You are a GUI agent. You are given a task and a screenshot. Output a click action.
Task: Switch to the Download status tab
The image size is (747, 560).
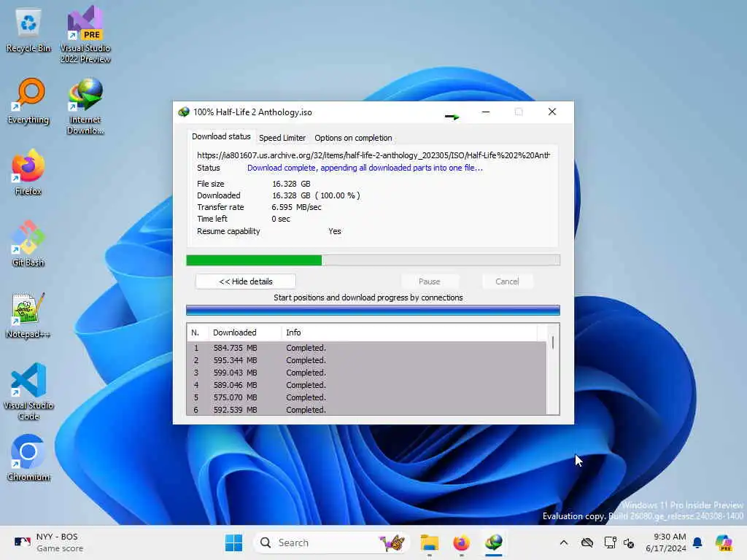pyautogui.click(x=221, y=136)
